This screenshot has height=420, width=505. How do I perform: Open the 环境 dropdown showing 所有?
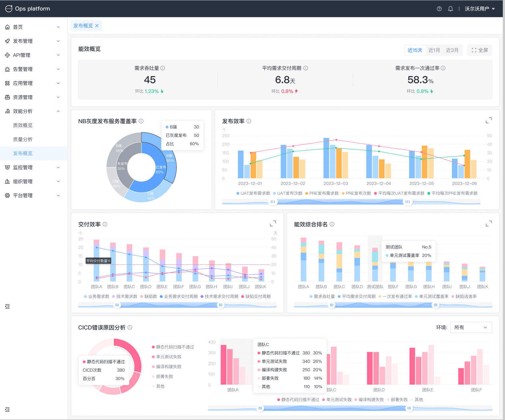pyautogui.click(x=471, y=327)
